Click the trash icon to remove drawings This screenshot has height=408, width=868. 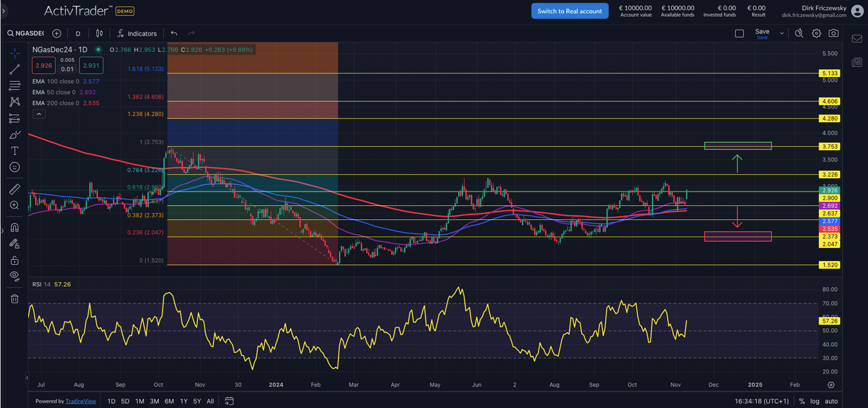click(x=14, y=299)
